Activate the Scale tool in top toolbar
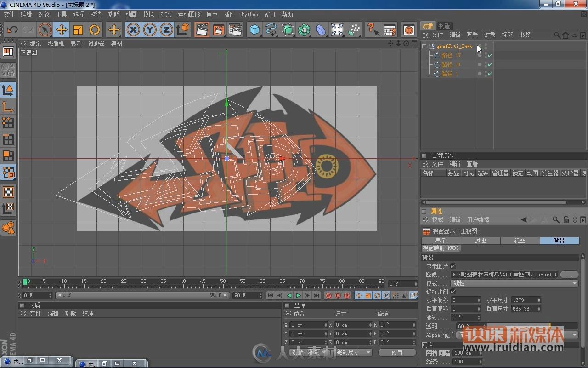This screenshot has width=588, height=368. pos(78,30)
